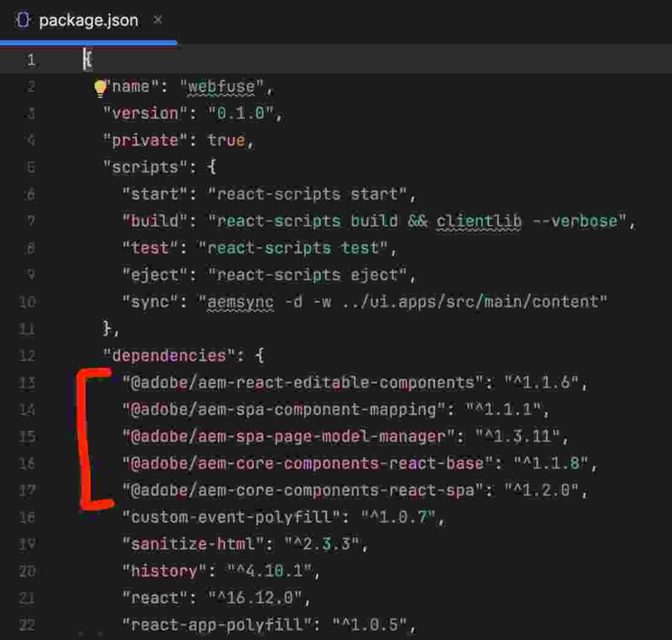Click "custom-event-polyfill" dependency
The height and width of the screenshot is (640, 672).
pos(232,517)
